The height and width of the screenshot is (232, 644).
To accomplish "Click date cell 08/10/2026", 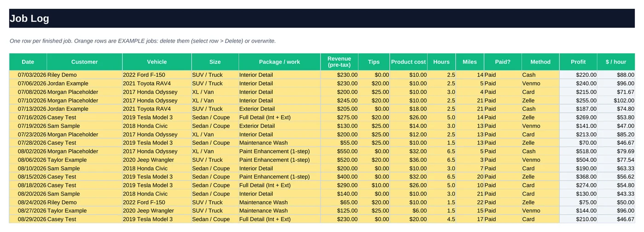I will tap(28, 169).
